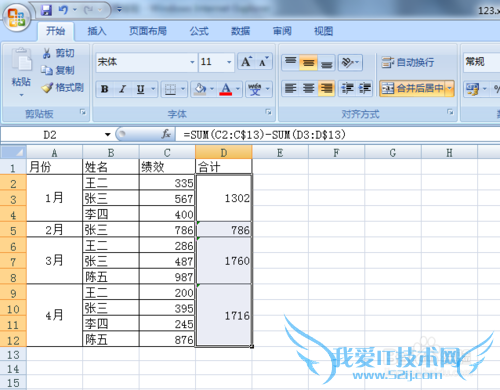Screen dimensions: 500x390
Task: Click the select all corner button
Action: pyautogui.click(x=13, y=152)
